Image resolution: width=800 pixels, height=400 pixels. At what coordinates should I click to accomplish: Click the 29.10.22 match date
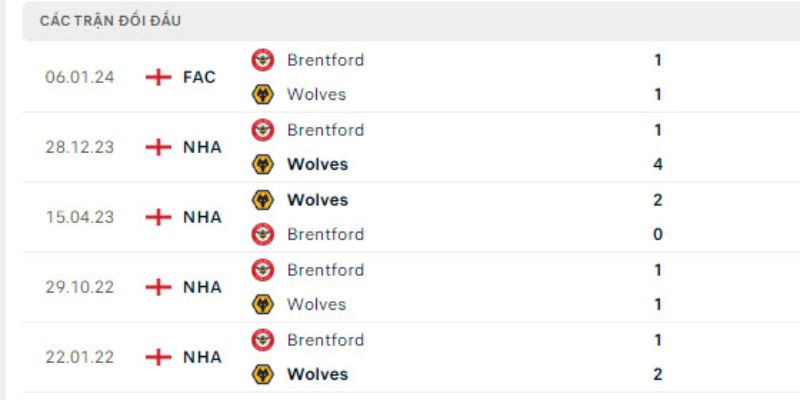(79, 287)
